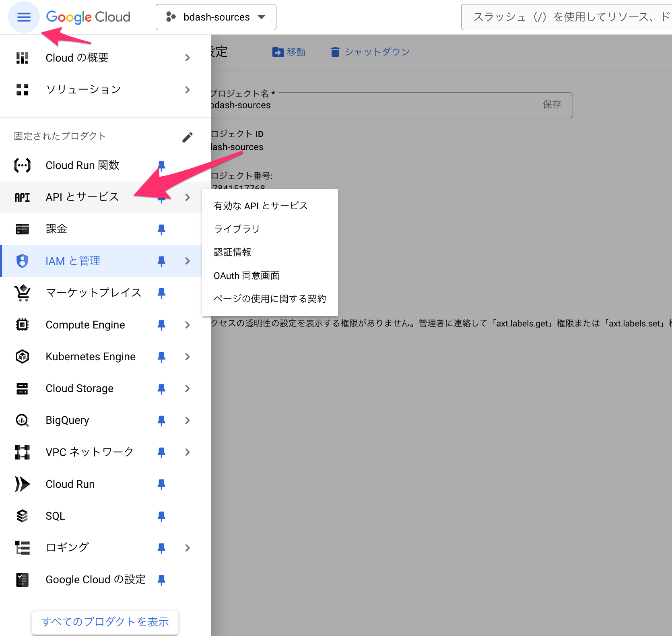Open the OAuth 同意画面 menu entry

point(246,275)
